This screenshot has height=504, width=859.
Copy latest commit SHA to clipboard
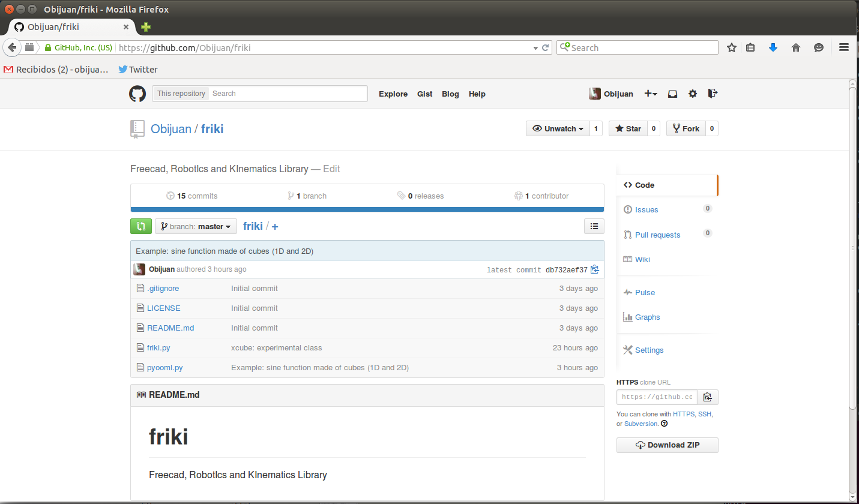(595, 269)
